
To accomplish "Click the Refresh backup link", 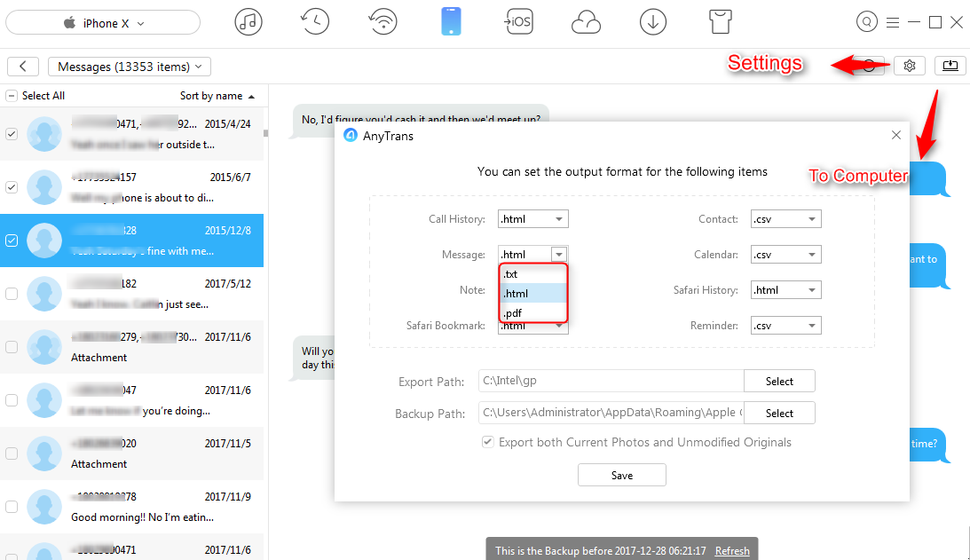I will pos(732,551).
